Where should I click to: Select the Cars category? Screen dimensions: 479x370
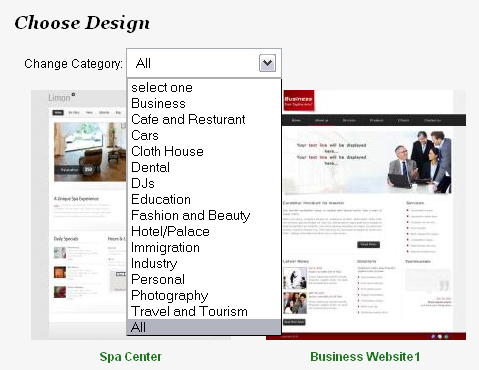[x=204, y=136]
